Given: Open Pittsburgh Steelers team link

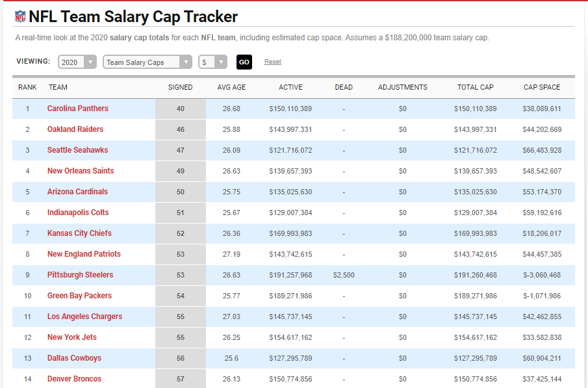Looking at the screenshot, I should pyautogui.click(x=80, y=275).
